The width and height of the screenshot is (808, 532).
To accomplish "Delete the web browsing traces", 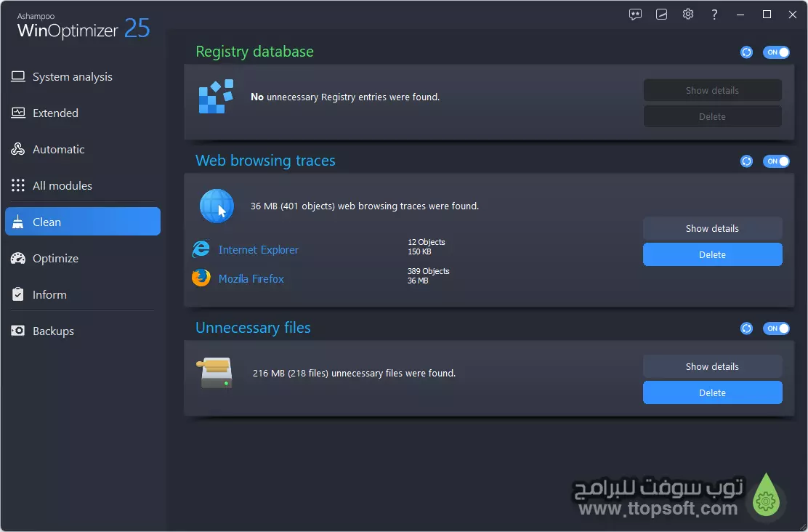I will [x=712, y=254].
